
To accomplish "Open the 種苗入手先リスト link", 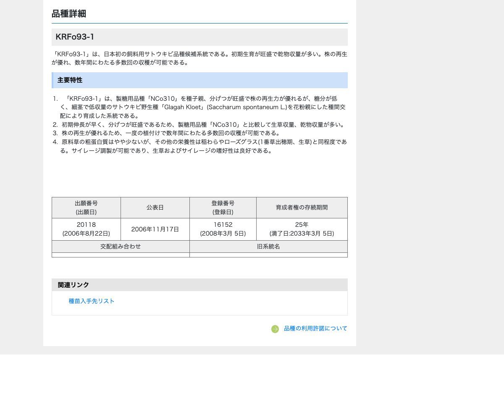I will coord(92,301).
